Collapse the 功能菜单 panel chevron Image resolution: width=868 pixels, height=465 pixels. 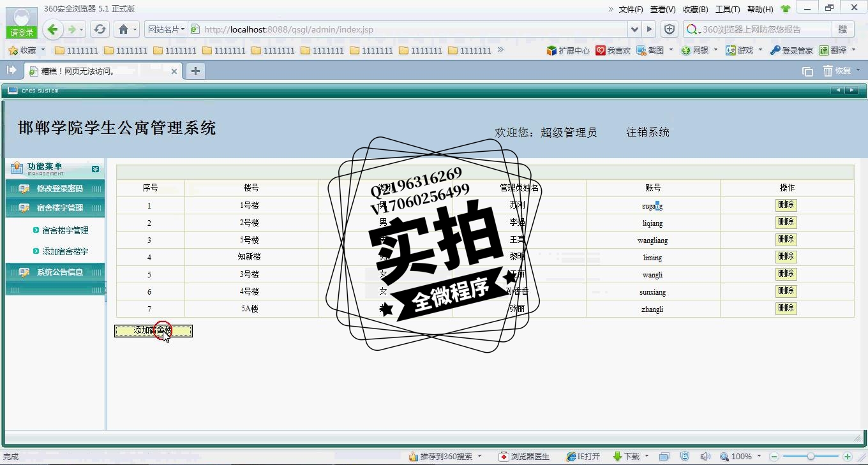[x=95, y=169]
